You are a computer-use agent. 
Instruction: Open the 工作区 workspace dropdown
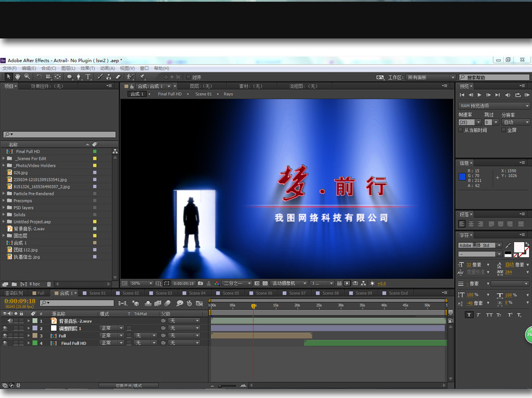point(431,77)
